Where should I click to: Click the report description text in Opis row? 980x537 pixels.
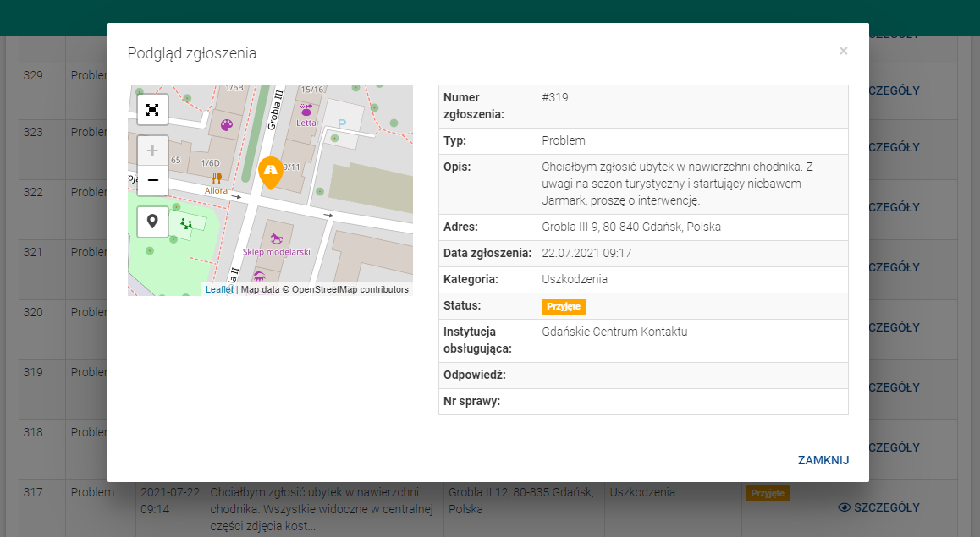click(678, 184)
